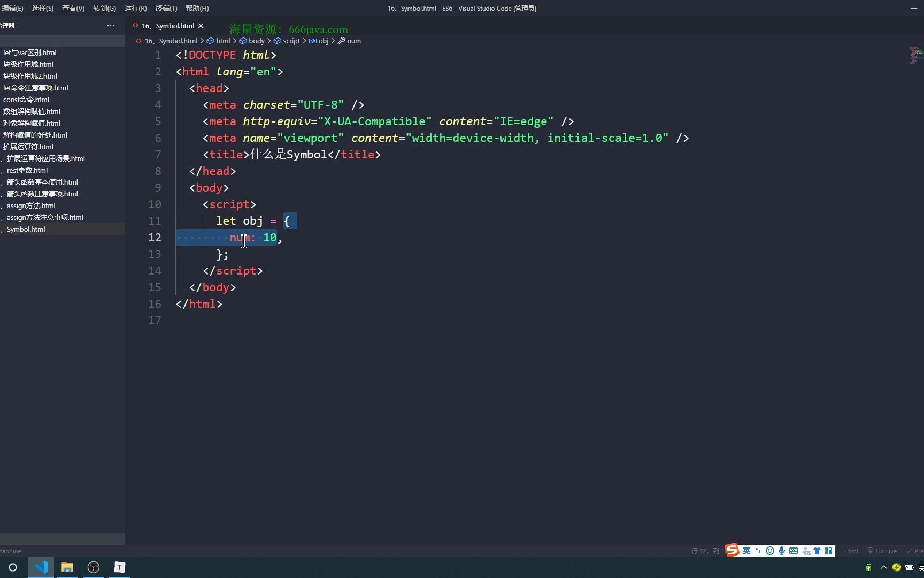
Task: Open OBS Studio from the taskbar
Action: [x=94, y=567]
